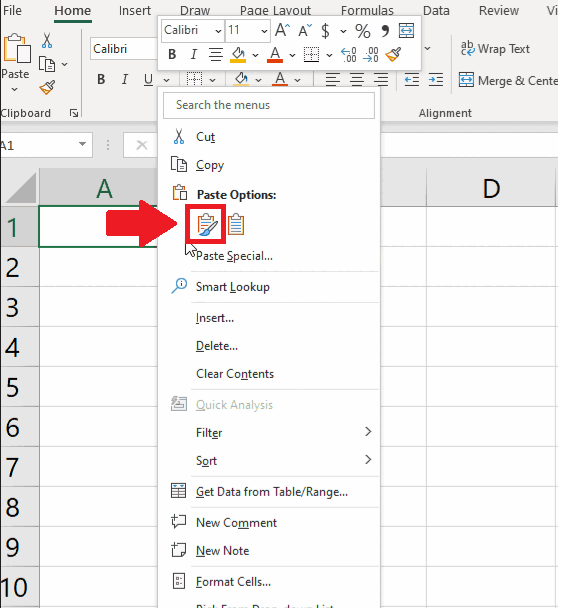Image resolution: width=565 pixels, height=608 pixels.
Task: Open the Name Box dropdown arrow
Action: point(82,144)
